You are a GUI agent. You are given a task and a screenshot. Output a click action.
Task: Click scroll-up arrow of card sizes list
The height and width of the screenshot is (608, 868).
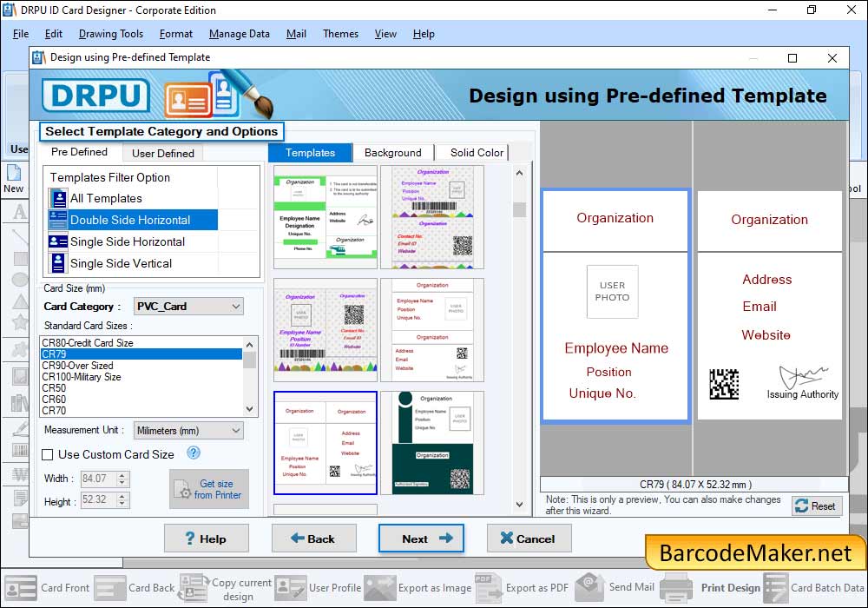(x=250, y=345)
